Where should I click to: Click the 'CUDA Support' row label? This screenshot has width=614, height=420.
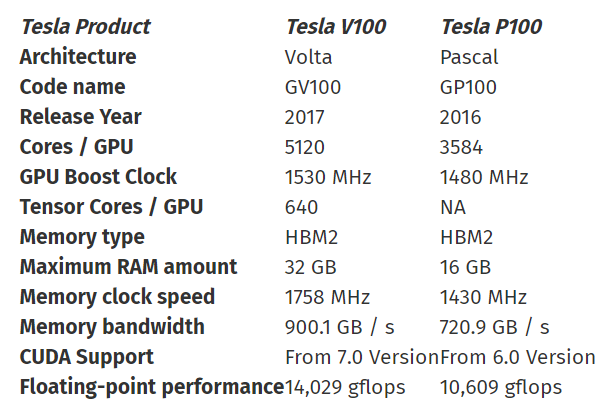tap(87, 357)
